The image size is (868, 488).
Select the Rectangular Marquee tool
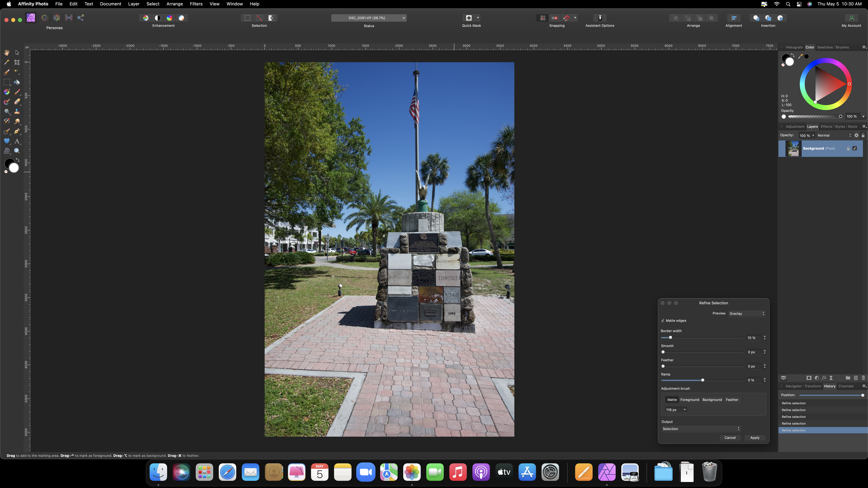(7, 82)
